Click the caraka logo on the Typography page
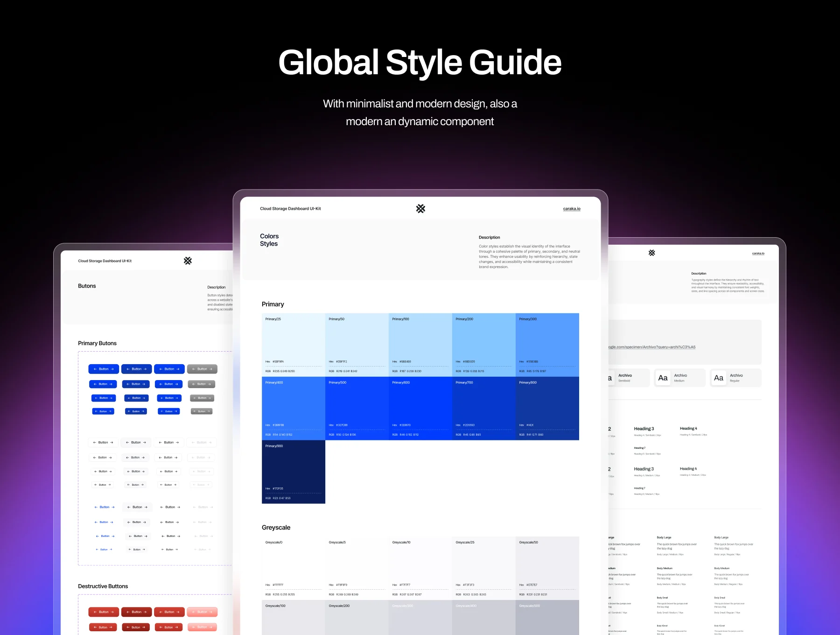This screenshot has width=840, height=635. click(x=651, y=253)
